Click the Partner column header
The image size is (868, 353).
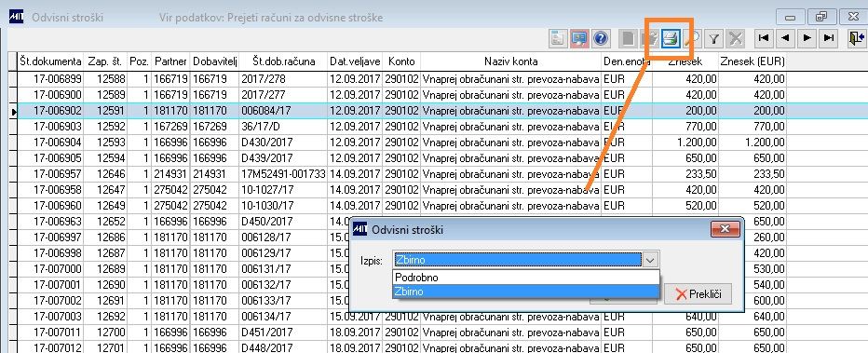pos(171,61)
